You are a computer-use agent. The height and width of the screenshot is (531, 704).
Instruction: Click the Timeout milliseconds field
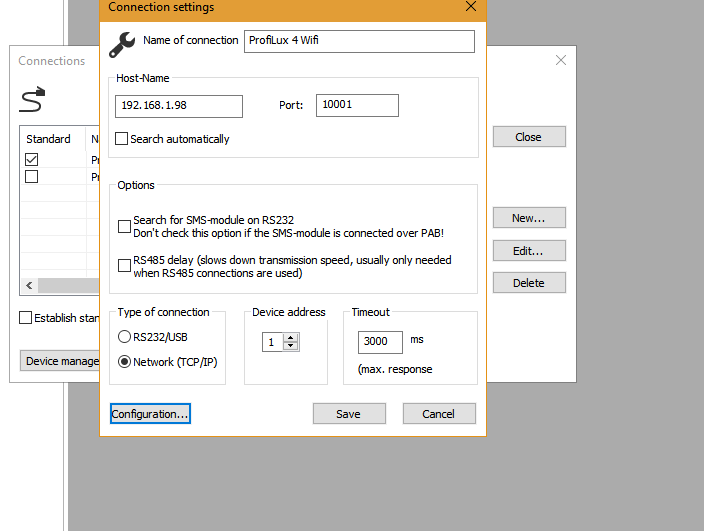pos(380,342)
